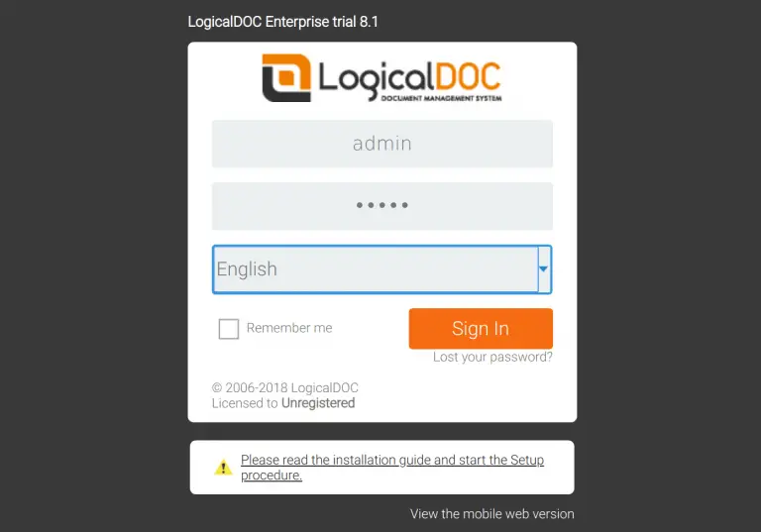This screenshot has height=532, width=761.
Task: Click the orange LogicalDOC square logo icon
Action: click(286, 77)
